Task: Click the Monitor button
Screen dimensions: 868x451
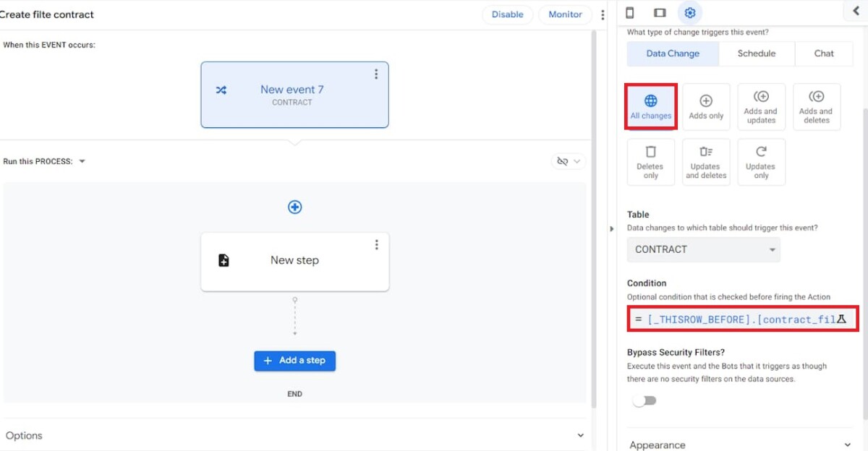Action: 565,14
